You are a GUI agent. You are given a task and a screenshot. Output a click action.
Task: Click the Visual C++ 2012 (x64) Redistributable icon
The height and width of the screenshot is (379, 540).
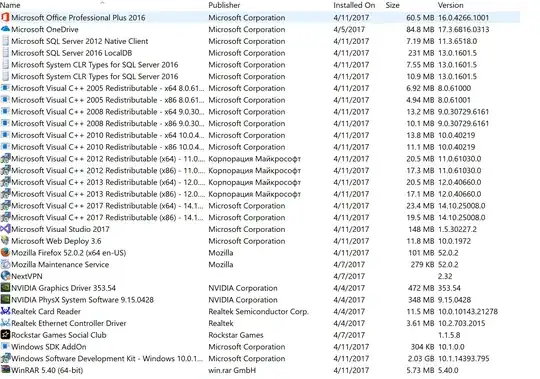(5, 159)
